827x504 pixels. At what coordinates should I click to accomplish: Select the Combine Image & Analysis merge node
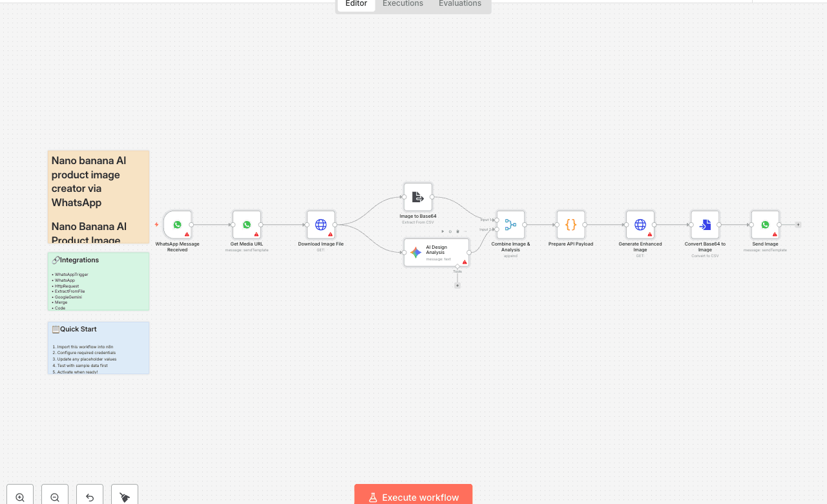tap(510, 224)
